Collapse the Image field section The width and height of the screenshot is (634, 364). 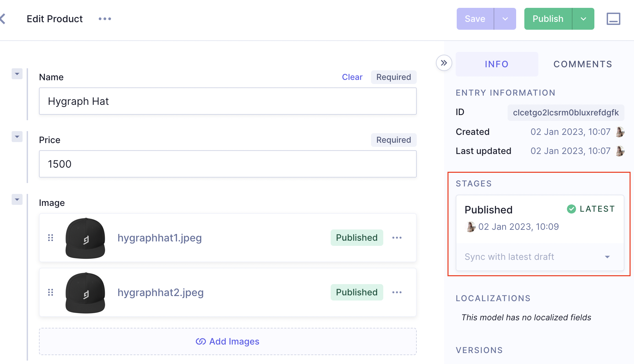[17, 199]
